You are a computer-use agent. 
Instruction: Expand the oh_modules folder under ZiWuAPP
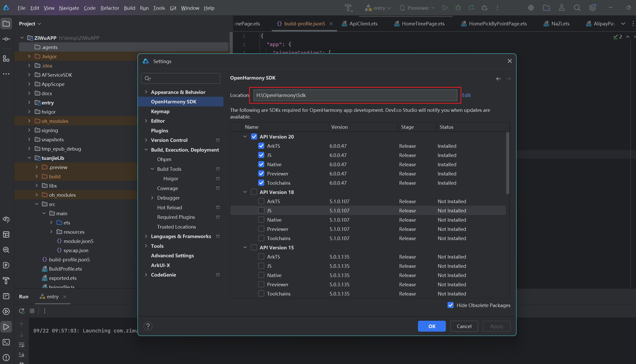point(29,121)
